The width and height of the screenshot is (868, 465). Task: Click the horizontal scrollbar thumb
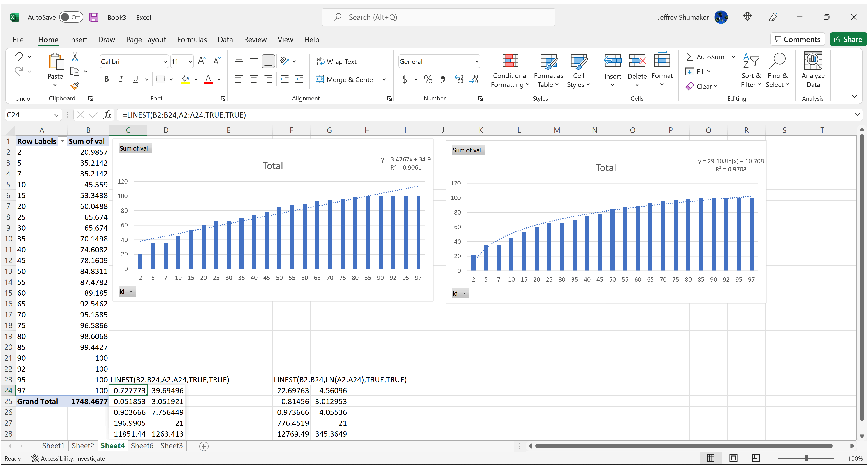coord(684,446)
